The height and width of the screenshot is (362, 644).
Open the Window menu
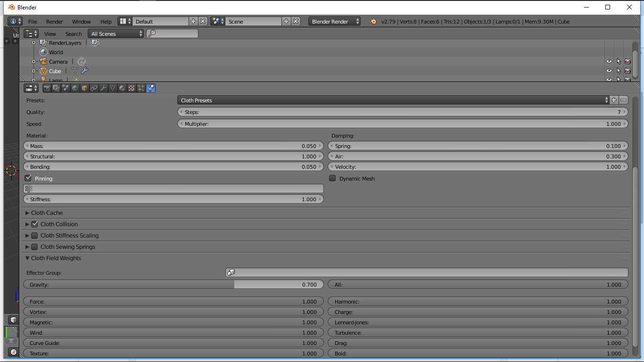coord(82,22)
